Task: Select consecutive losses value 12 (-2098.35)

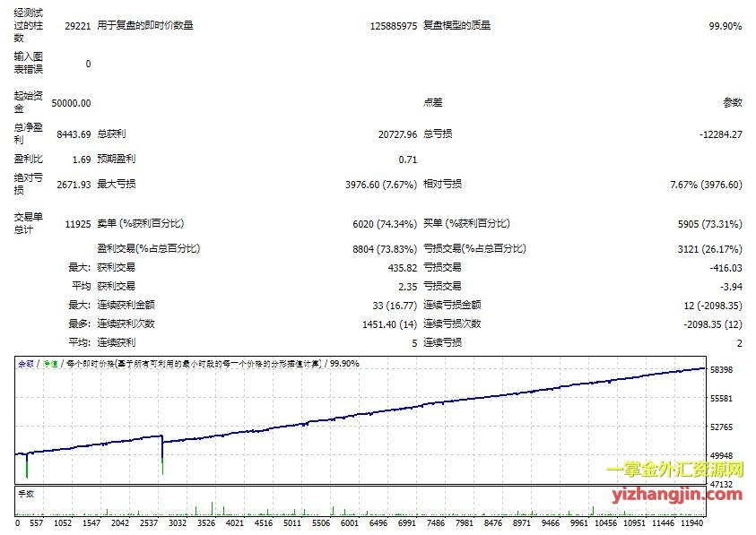Action: (x=713, y=306)
